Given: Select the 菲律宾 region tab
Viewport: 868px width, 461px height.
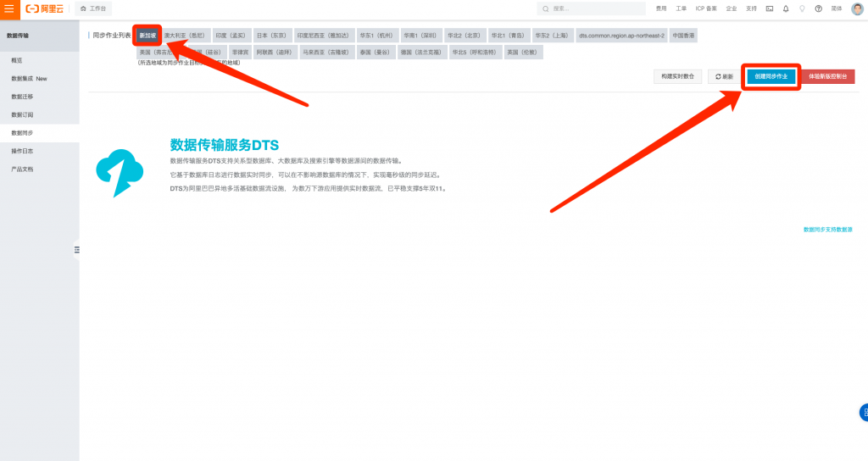Looking at the screenshot, I should (240, 52).
